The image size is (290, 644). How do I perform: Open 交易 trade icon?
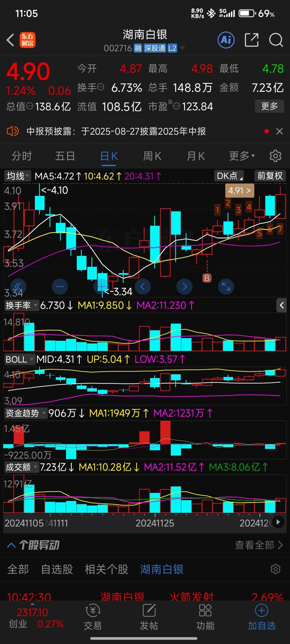[x=93, y=617]
